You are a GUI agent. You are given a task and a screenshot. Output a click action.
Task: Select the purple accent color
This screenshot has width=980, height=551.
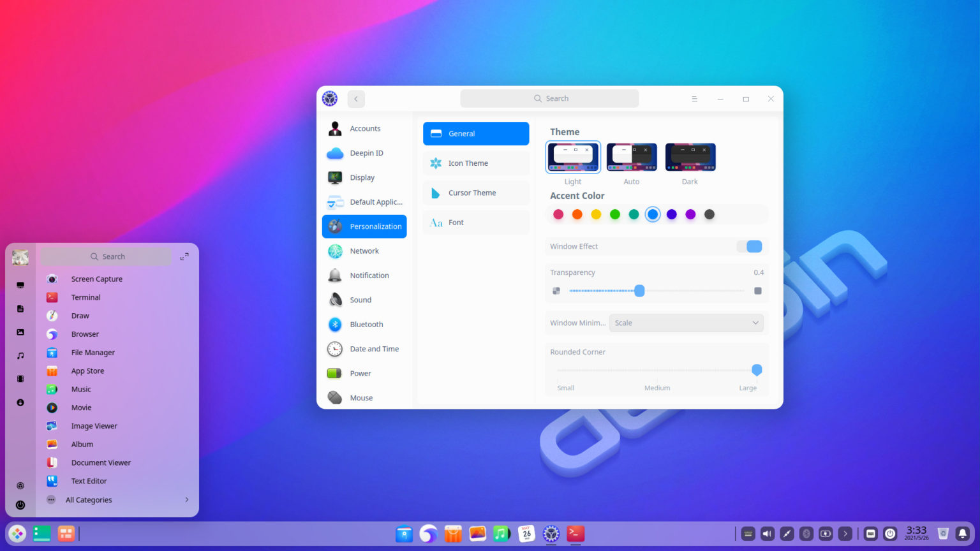[x=690, y=214]
